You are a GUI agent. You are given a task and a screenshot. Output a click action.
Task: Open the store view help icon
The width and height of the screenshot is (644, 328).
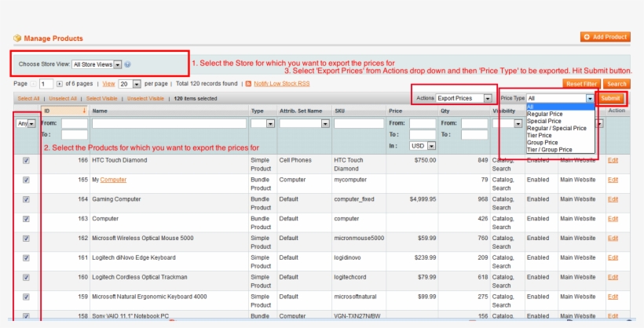click(128, 64)
